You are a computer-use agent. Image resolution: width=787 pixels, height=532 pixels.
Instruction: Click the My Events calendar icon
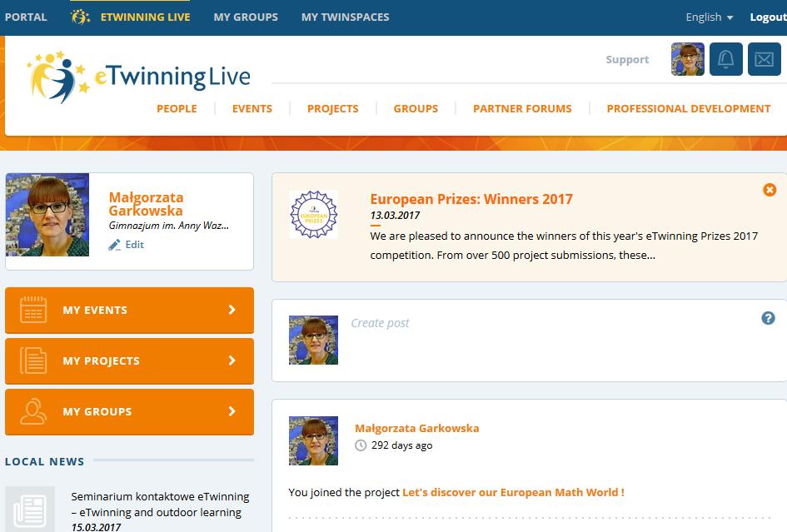(x=33, y=310)
